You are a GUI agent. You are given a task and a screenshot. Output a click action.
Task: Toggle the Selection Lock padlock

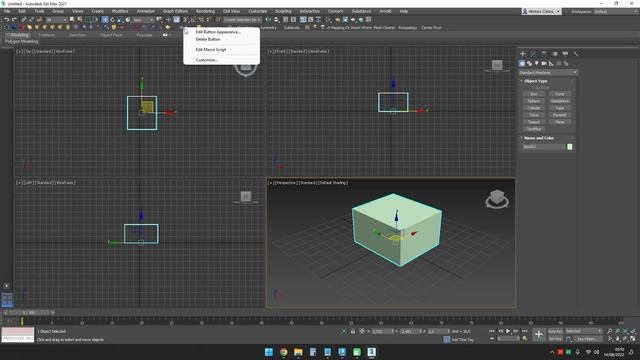click(353, 331)
